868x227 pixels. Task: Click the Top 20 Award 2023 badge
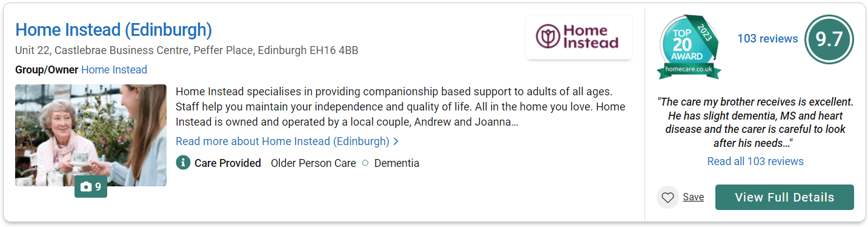click(689, 47)
